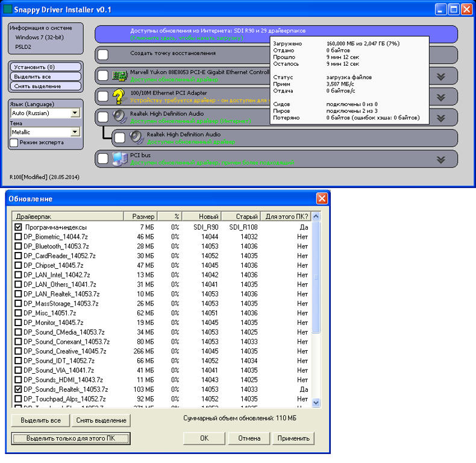This screenshot has width=476, height=463.
Task: Expand the PCI bus driver entry
Action: click(x=441, y=160)
